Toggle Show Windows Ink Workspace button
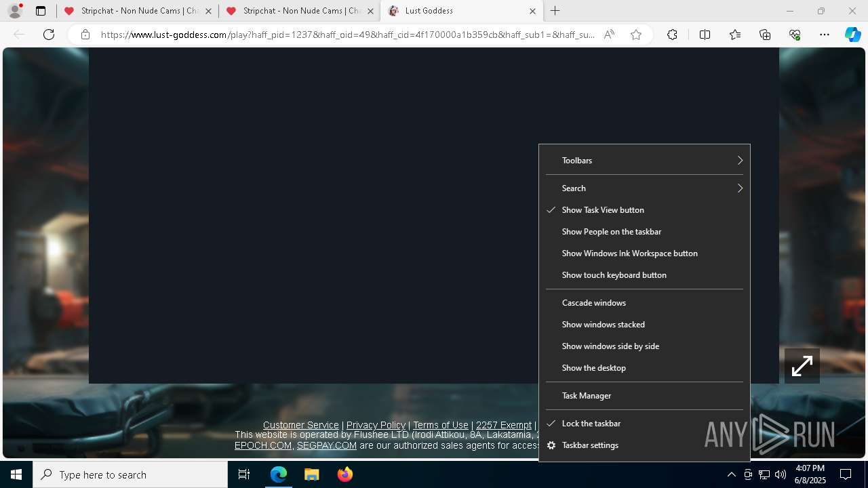This screenshot has width=868, height=488. 644,253
